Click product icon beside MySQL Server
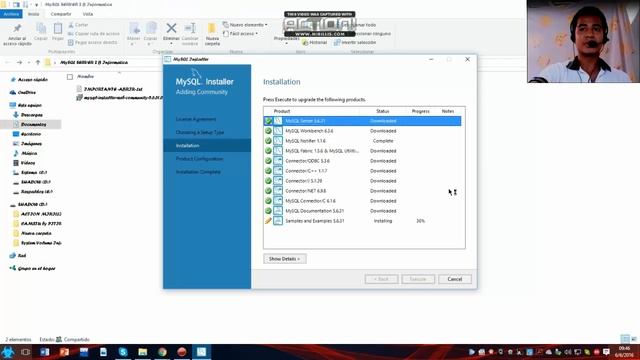 [278, 121]
